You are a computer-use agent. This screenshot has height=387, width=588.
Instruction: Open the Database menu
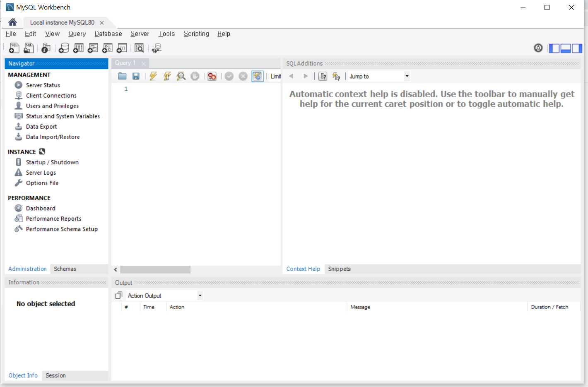pyautogui.click(x=108, y=34)
